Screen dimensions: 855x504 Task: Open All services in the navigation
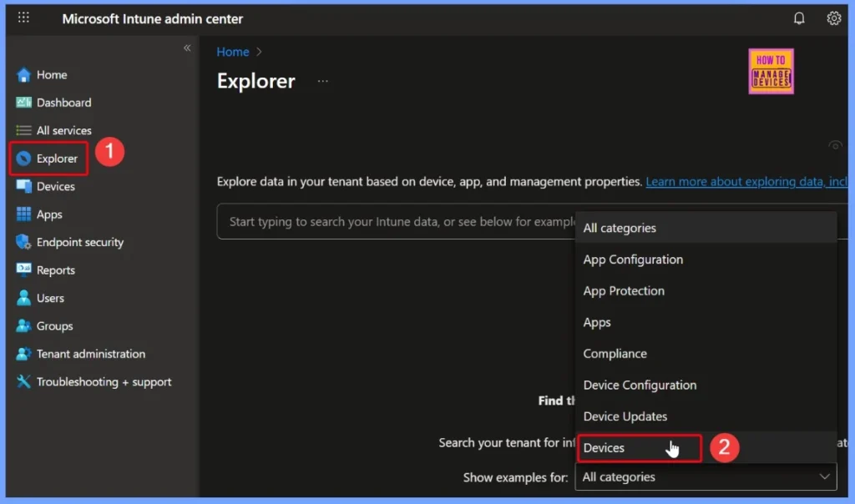(63, 130)
